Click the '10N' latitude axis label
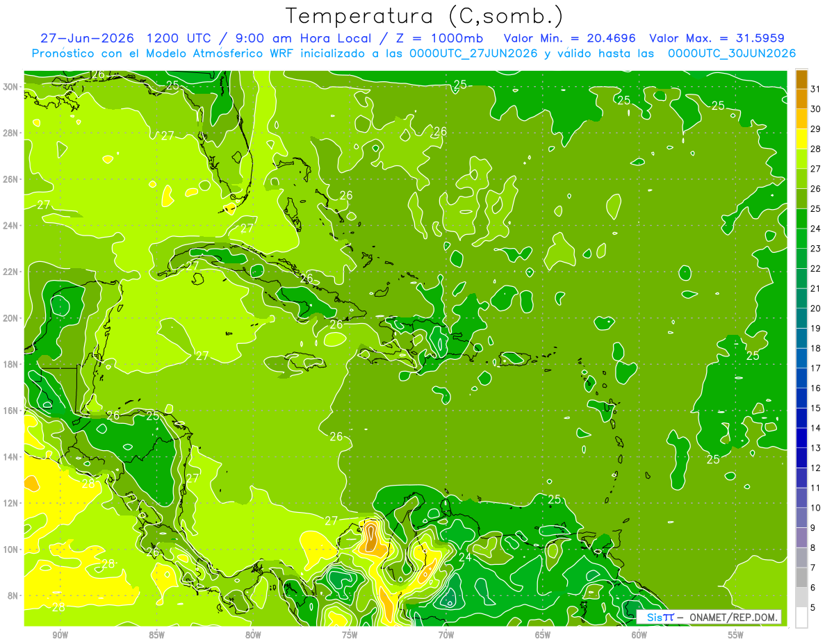The height and width of the screenshot is (644, 834). [11, 549]
